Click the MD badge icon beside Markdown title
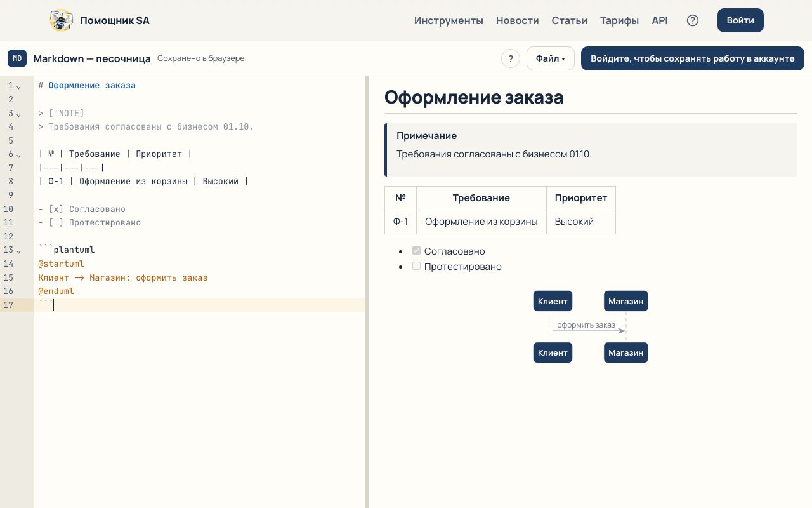Screen dimensions: 812x508 (x=17, y=58)
